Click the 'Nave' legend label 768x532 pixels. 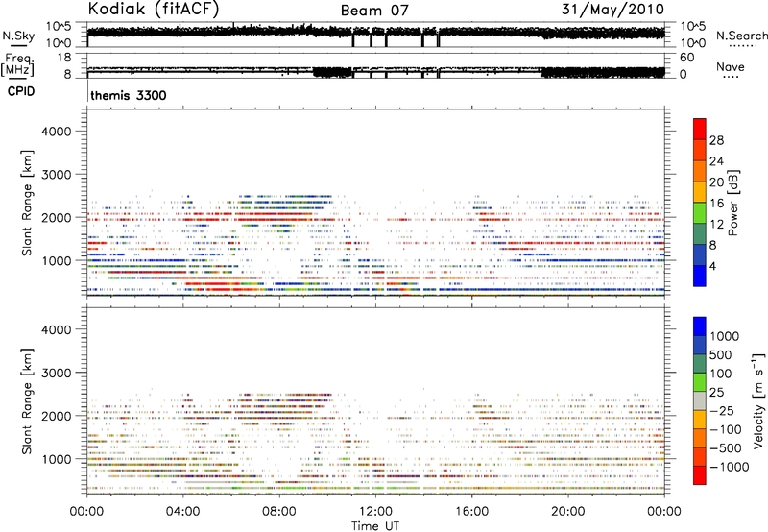[x=731, y=67]
